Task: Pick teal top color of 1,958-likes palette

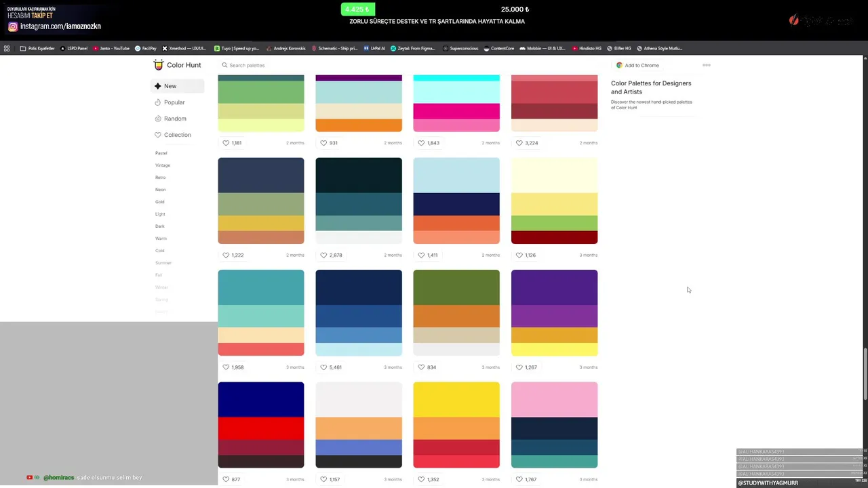Action: 261,287
